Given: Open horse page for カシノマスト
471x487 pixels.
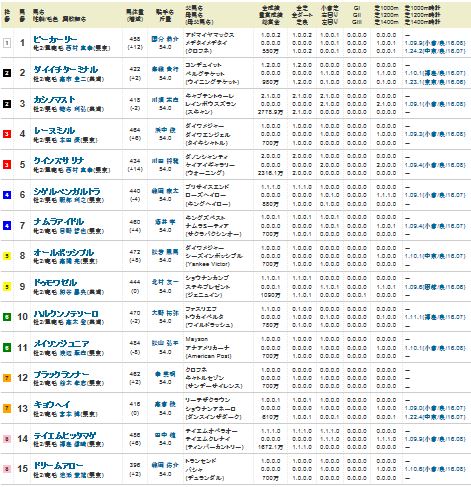Looking at the screenshot, I should click(54, 100).
